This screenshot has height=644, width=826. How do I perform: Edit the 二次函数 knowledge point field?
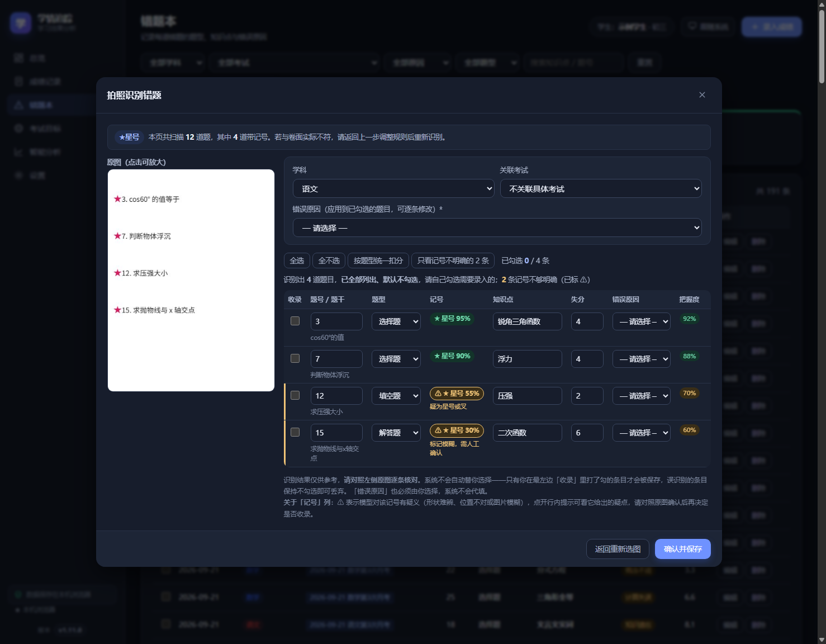(x=528, y=433)
